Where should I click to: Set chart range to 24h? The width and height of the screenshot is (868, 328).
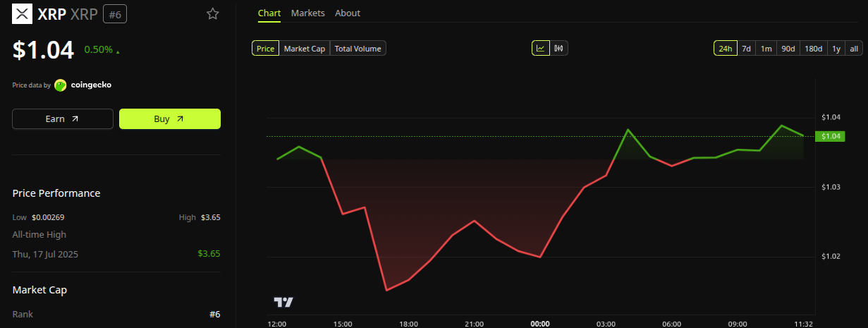725,49
